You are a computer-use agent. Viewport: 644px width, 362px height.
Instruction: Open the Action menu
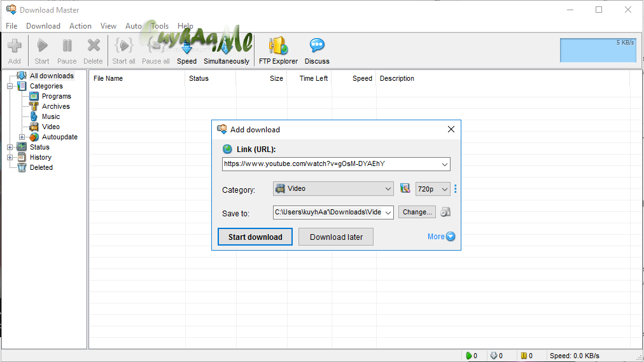pyautogui.click(x=80, y=26)
